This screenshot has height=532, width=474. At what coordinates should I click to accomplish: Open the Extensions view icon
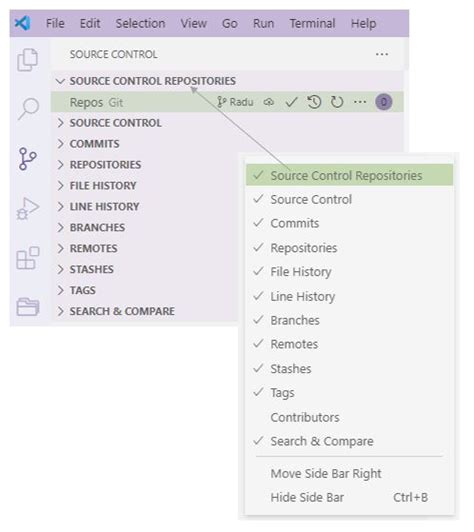pyautogui.click(x=28, y=258)
